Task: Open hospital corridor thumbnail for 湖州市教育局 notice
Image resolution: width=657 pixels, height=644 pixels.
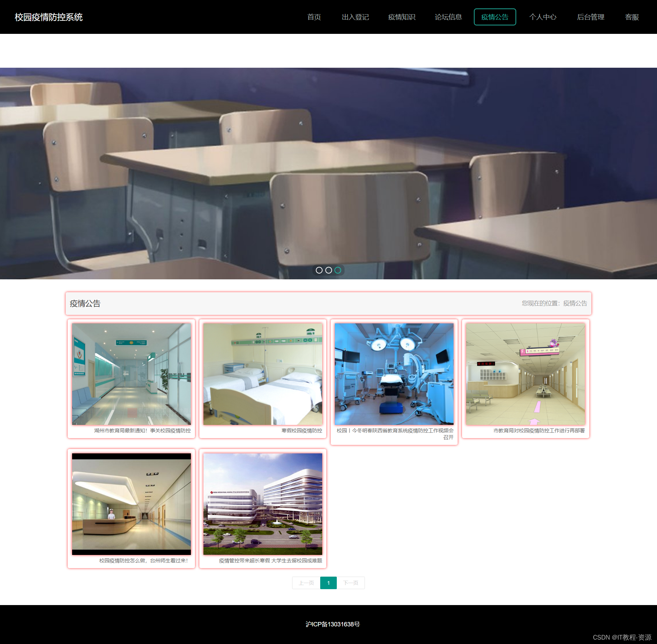Action: click(x=131, y=374)
